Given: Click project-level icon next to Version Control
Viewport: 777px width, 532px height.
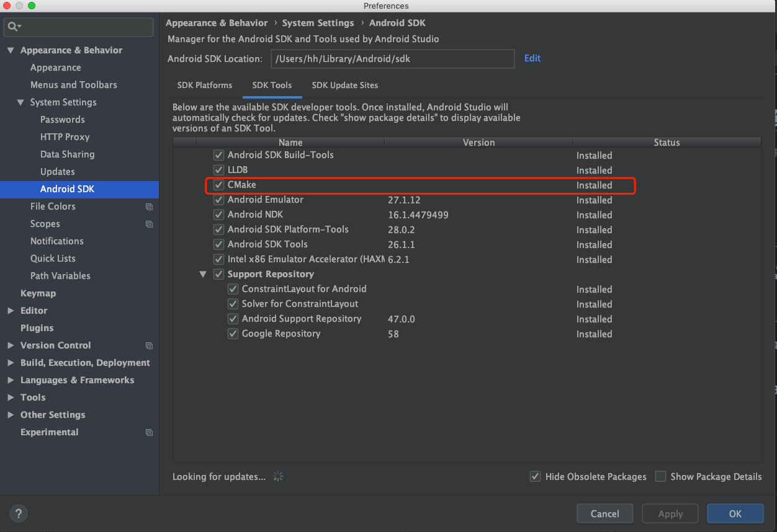Looking at the screenshot, I should [x=149, y=345].
